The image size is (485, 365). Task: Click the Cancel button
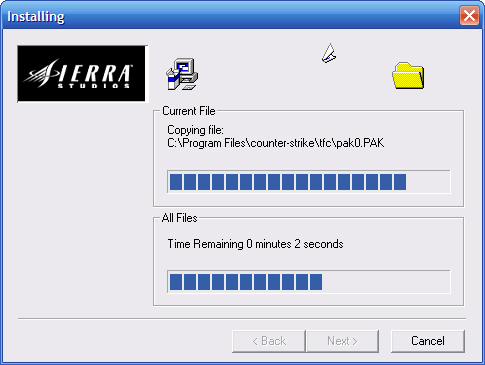[428, 341]
